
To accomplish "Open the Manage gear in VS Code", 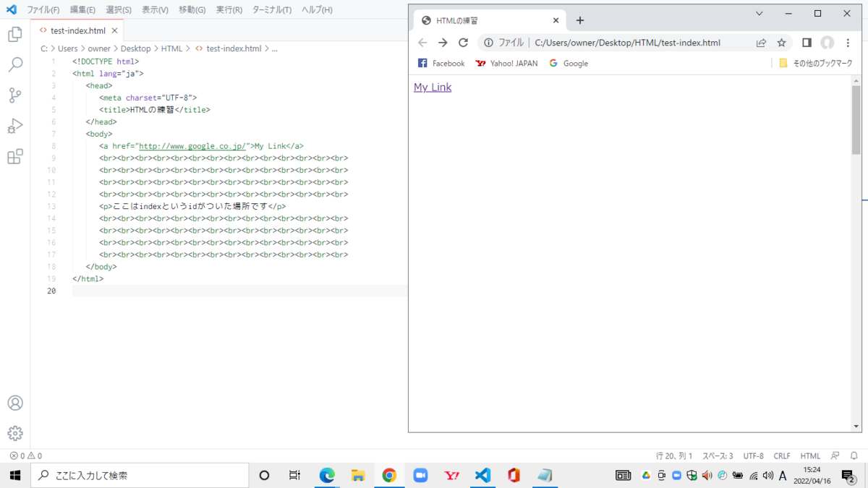I will coord(14,433).
